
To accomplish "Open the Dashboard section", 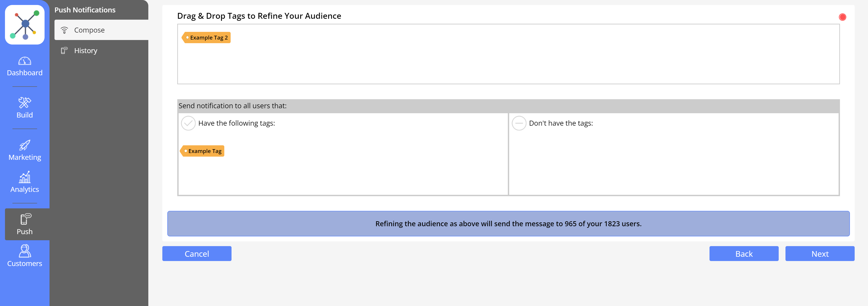I will 25,66.
